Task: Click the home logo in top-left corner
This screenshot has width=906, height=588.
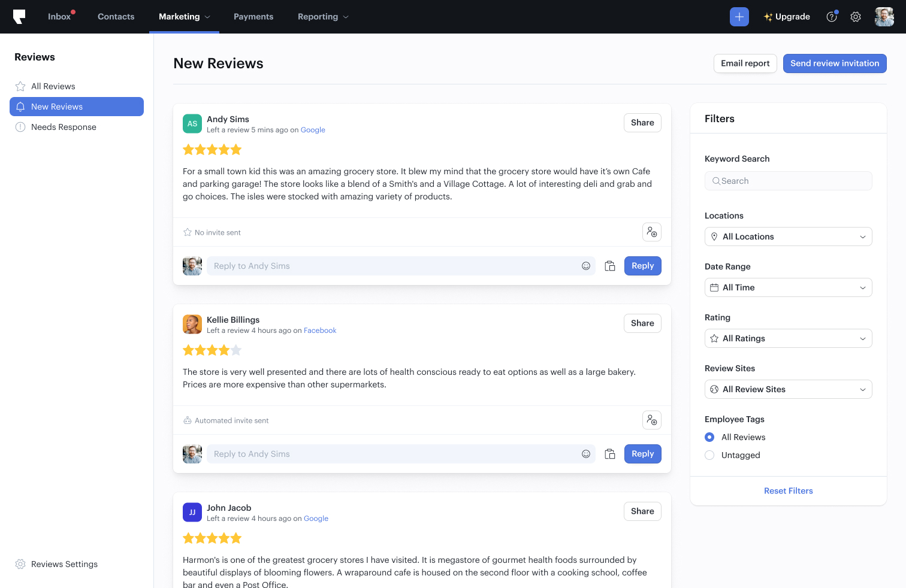Action: click(x=19, y=17)
